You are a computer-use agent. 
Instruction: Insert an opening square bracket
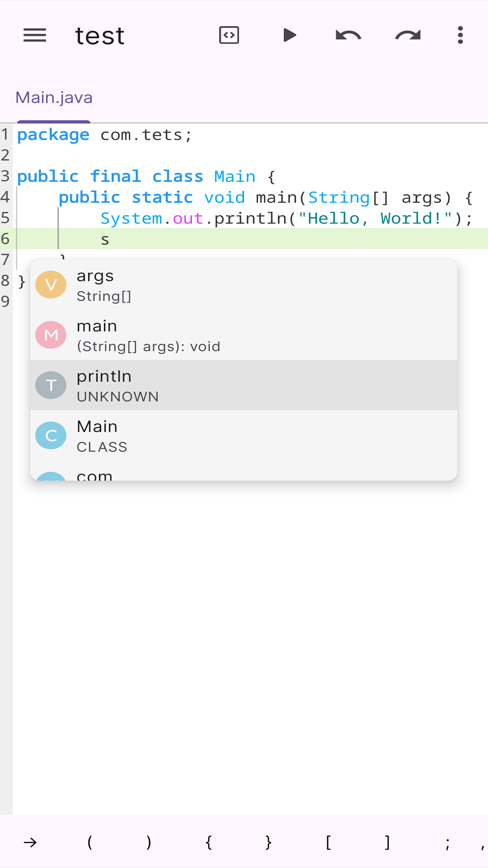[328, 842]
